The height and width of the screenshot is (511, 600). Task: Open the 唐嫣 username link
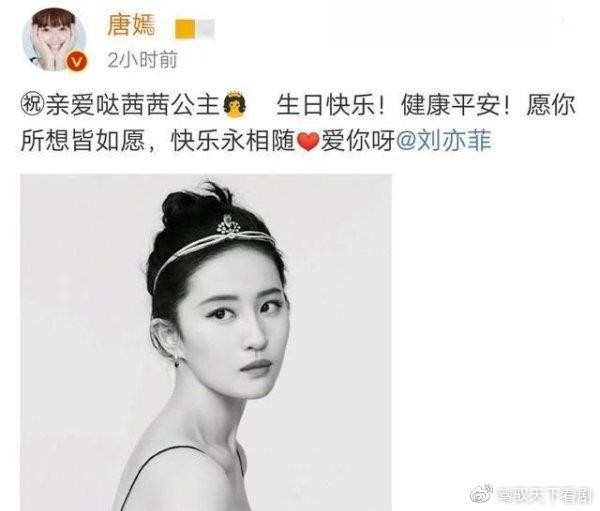click(131, 26)
